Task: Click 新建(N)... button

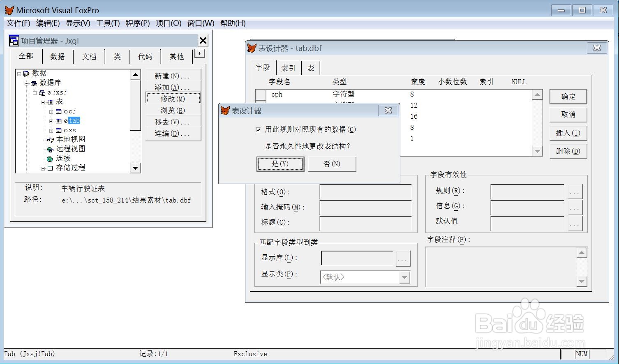Action: point(173,76)
